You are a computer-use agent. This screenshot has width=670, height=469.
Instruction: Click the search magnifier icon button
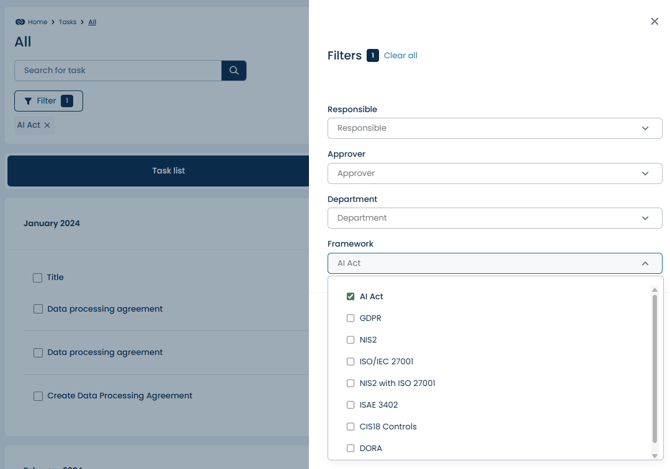click(x=234, y=71)
